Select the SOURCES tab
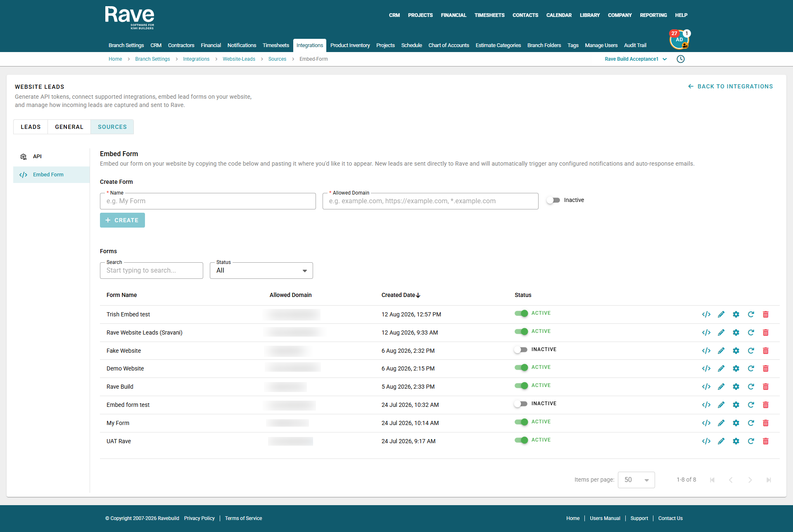The width and height of the screenshot is (793, 532). [x=112, y=127]
